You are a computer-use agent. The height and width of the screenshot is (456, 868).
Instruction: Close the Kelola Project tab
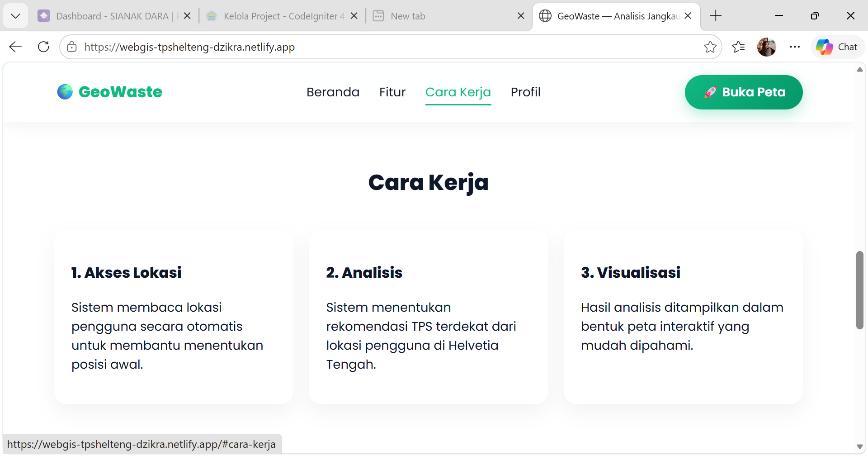pos(354,16)
